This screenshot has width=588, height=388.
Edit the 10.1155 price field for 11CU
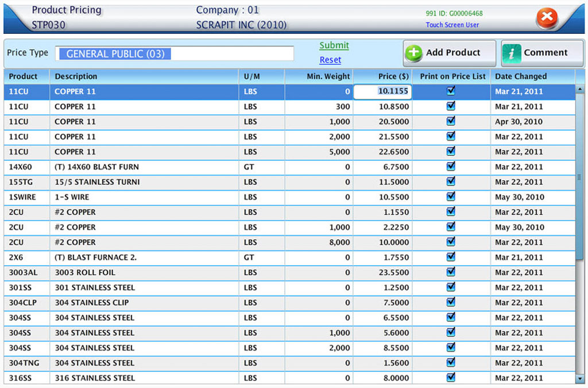click(x=382, y=91)
